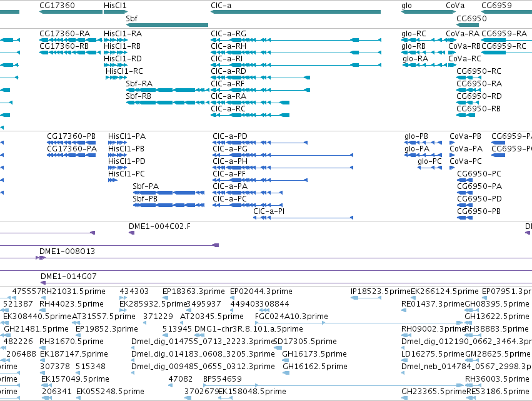Select the glo-RA transcript label

click(x=415, y=59)
